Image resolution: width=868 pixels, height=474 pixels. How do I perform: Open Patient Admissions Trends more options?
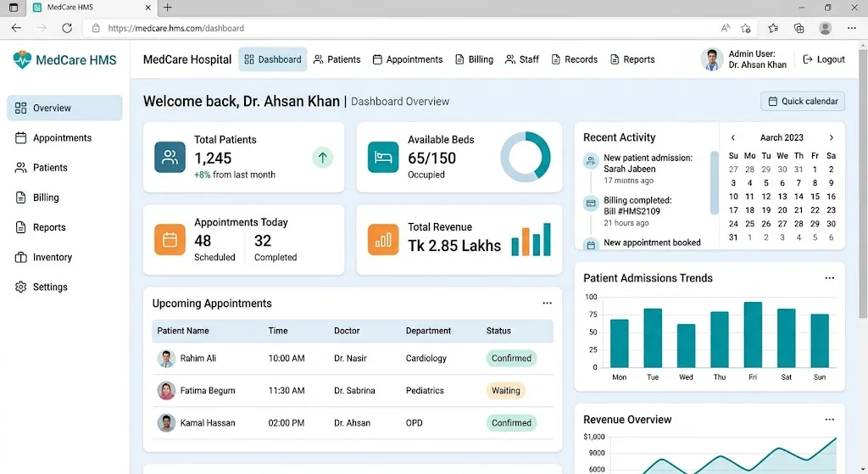click(x=829, y=278)
